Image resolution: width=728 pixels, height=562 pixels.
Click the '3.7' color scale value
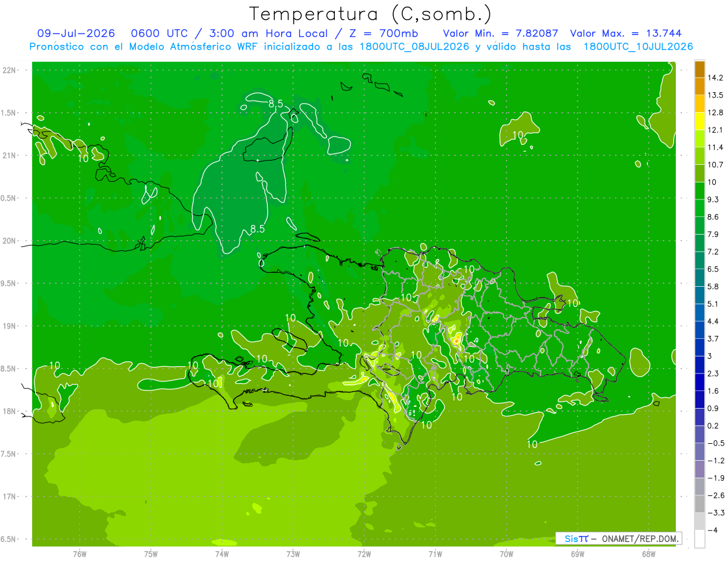(713, 339)
